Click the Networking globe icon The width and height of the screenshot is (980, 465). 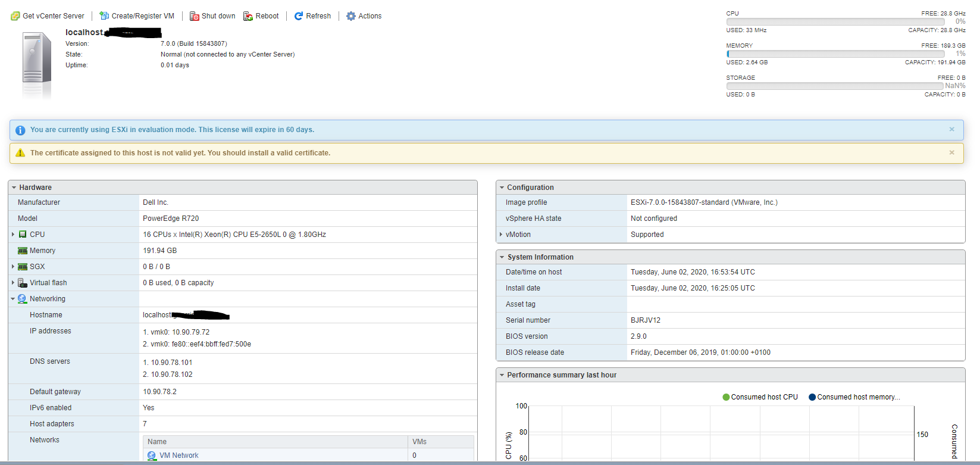[23, 299]
